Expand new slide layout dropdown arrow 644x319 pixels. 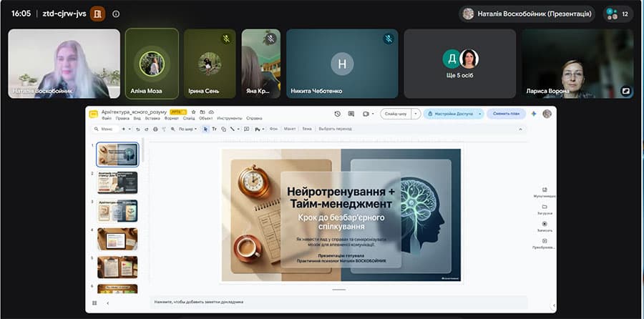pyautogui.click(x=130, y=129)
